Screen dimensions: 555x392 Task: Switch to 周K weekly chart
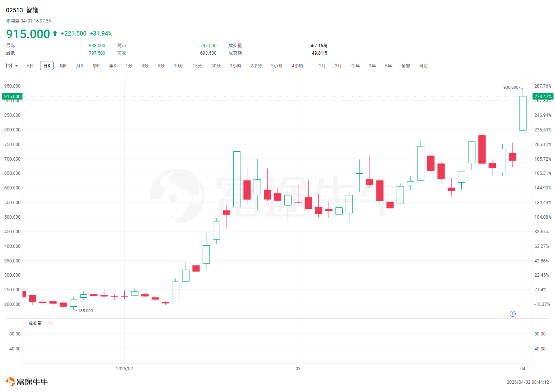63,66
